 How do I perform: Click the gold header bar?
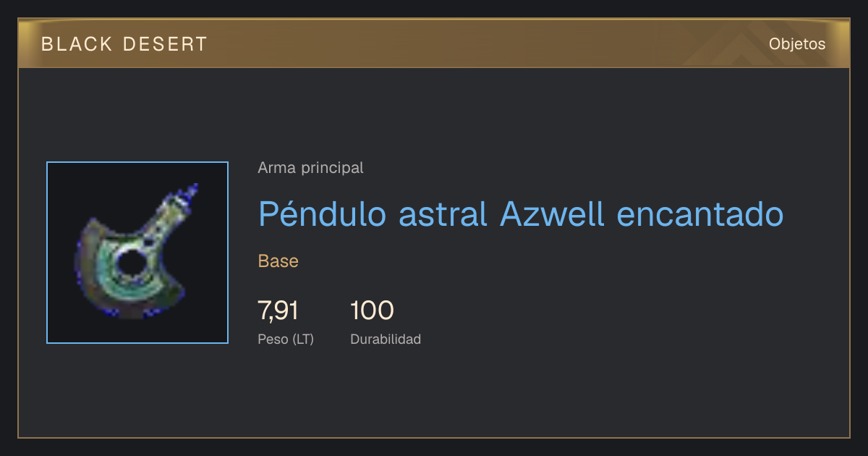434,43
